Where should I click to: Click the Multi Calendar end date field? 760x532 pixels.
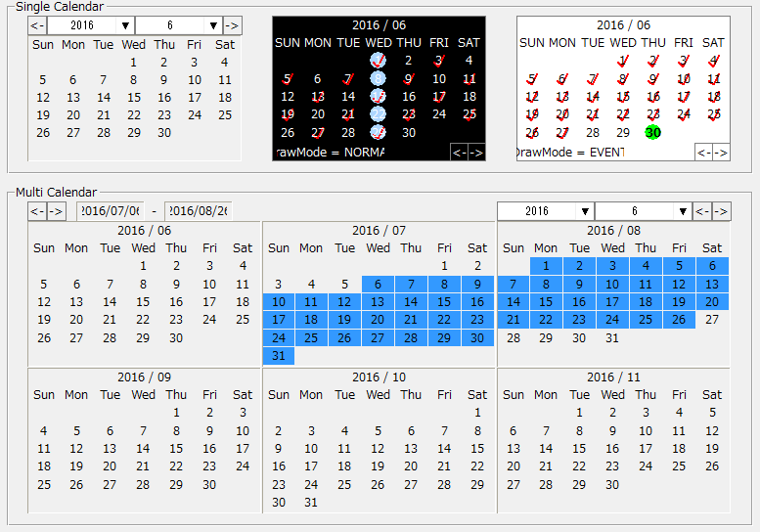tap(198, 211)
